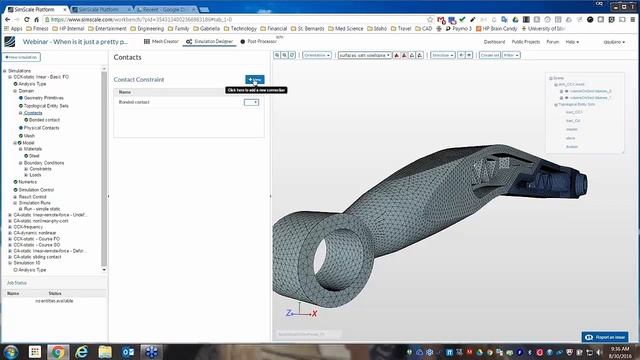Open the Orientation dropdown
The image size is (640, 360).
point(317,55)
